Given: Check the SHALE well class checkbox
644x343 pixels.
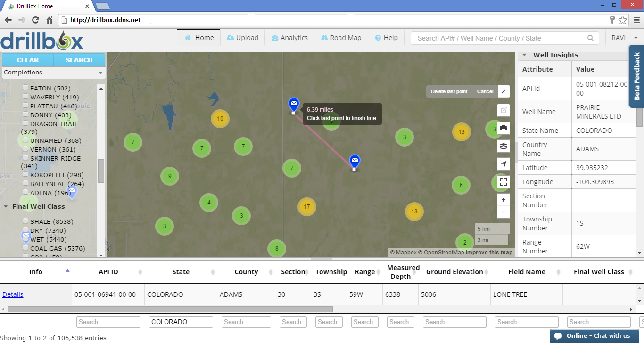Looking at the screenshot, I should pyautogui.click(x=25, y=221).
